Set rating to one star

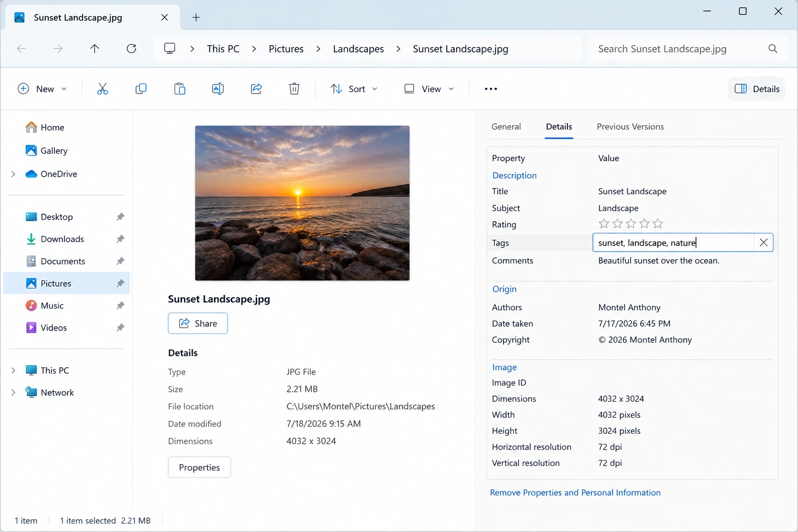(604, 224)
